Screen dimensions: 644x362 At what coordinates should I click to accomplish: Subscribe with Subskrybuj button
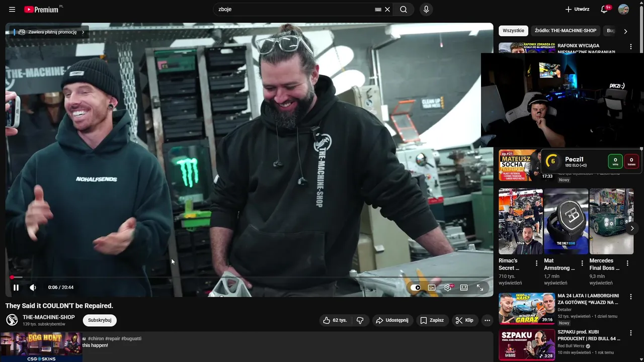pos(100,320)
